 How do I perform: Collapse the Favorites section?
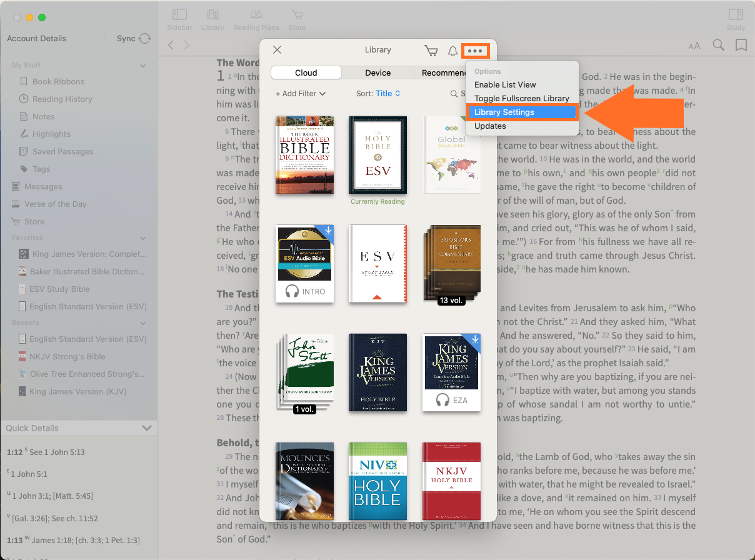click(142, 238)
